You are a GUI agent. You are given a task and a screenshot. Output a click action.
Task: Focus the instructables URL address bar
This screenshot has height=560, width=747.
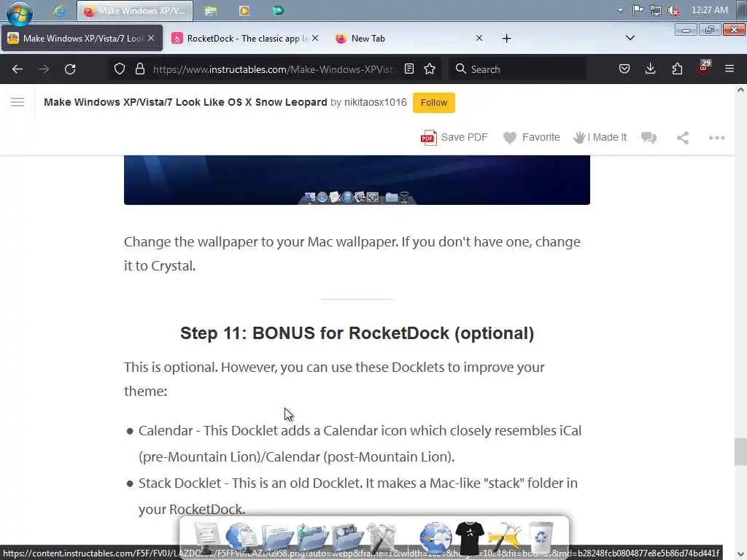[x=274, y=69]
